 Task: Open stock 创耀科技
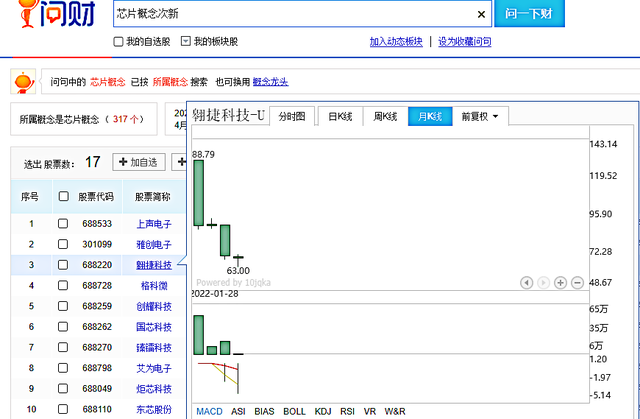pyautogui.click(x=154, y=306)
